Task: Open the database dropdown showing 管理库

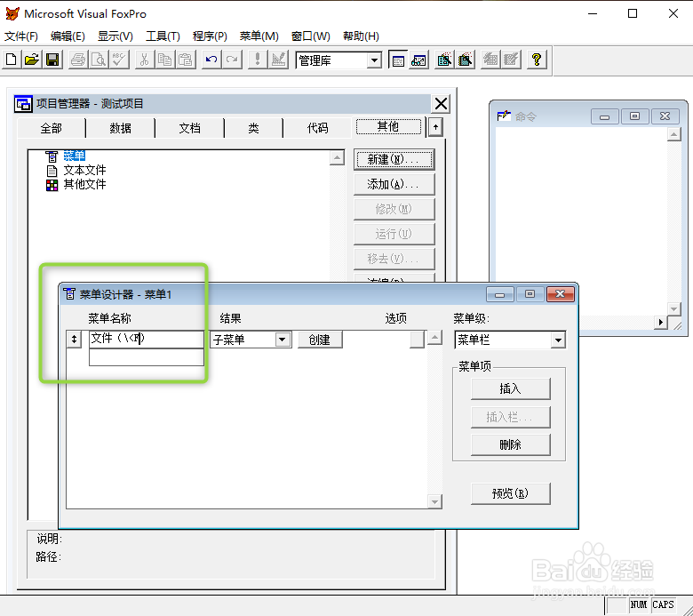Action: point(374,60)
